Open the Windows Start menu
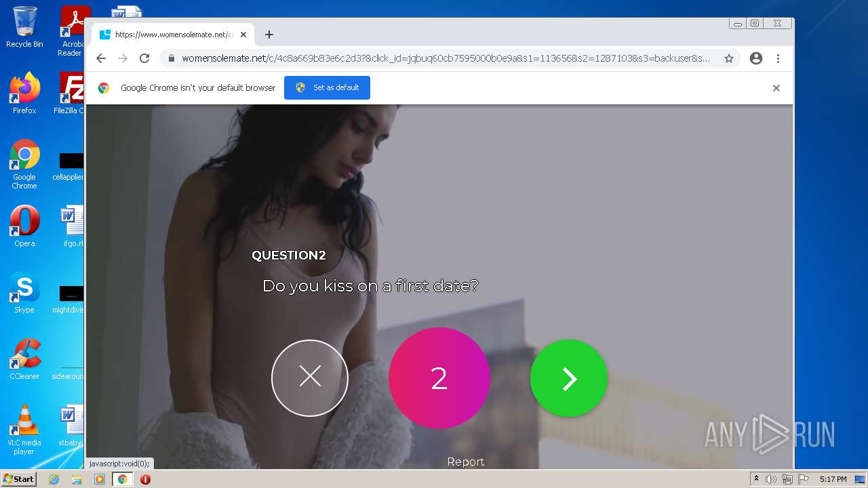868x488 pixels. (18, 479)
